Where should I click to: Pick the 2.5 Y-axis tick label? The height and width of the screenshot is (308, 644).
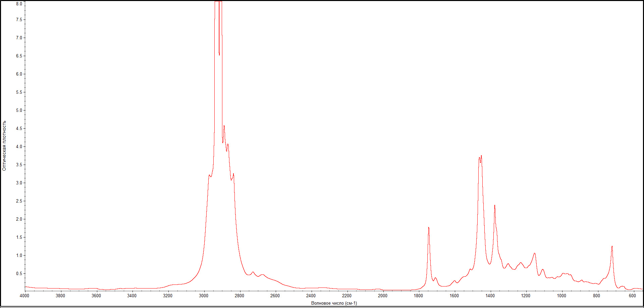pos(19,201)
